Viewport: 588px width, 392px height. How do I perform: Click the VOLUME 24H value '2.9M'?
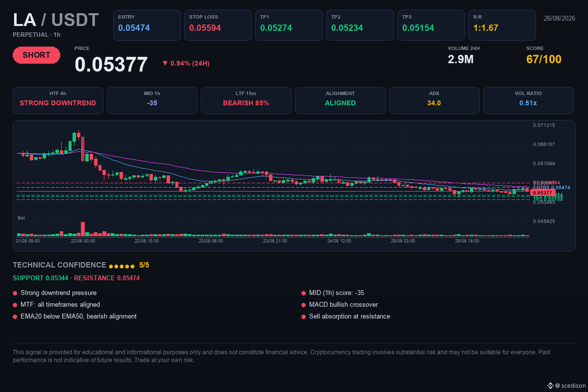pyautogui.click(x=461, y=59)
